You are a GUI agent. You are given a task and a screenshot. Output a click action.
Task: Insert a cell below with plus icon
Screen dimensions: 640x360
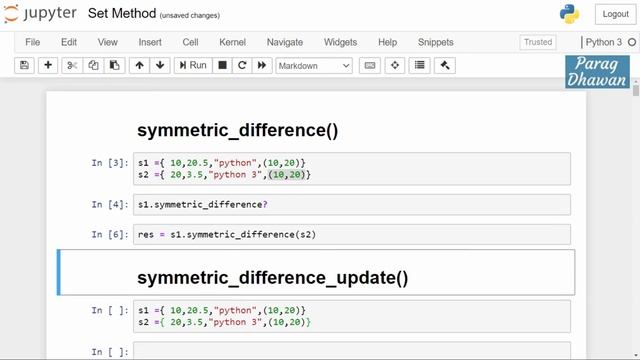(48, 65)
